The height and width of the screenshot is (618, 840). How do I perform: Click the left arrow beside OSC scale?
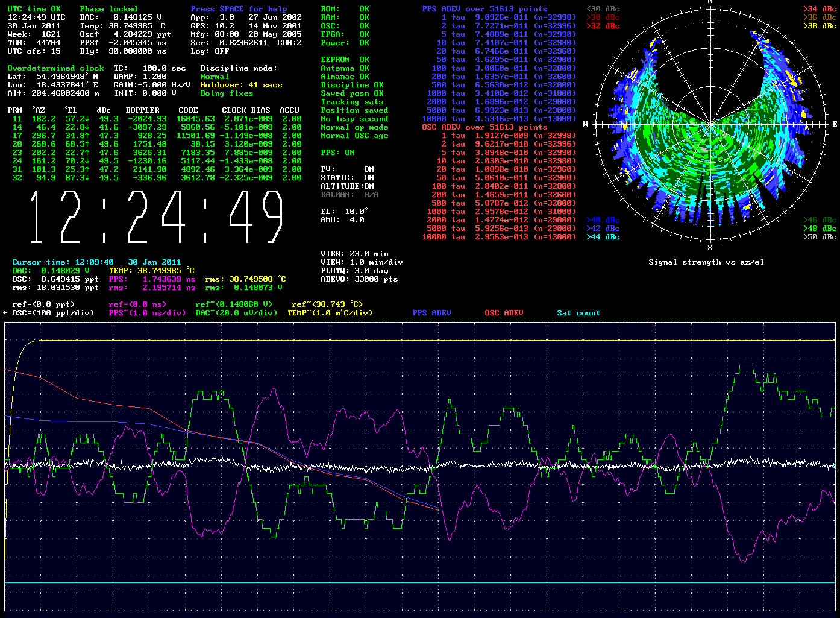tap(5, 313)
